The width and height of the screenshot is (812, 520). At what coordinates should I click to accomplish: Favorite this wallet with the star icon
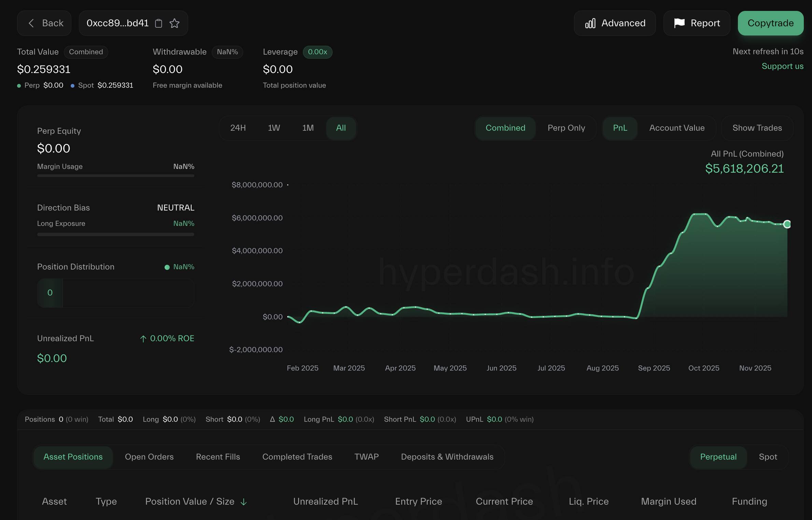[x=174, y=23]
